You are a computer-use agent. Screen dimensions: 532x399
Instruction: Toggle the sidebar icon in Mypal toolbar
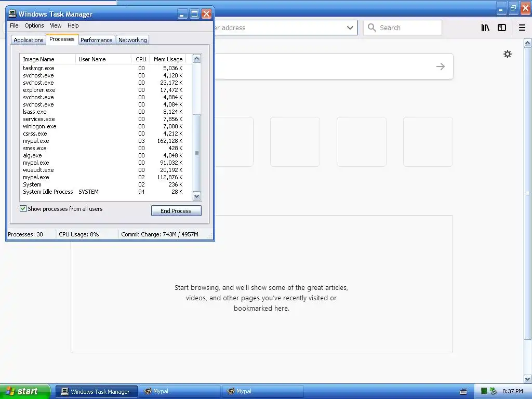[502, 28]
